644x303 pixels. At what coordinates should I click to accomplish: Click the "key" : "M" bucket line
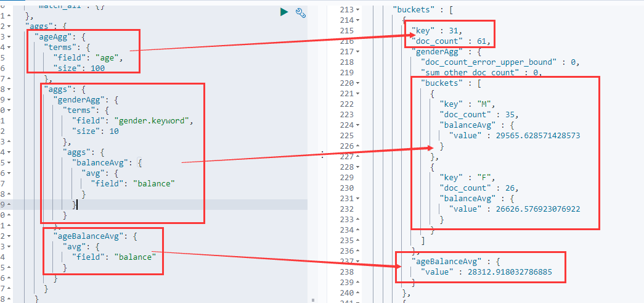click(x=467, y=104)
